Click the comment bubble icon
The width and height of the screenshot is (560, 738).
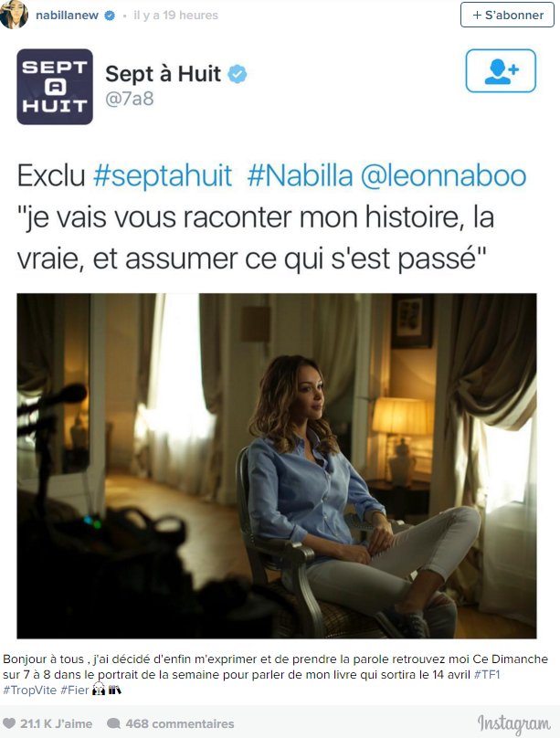click(113, 723)
